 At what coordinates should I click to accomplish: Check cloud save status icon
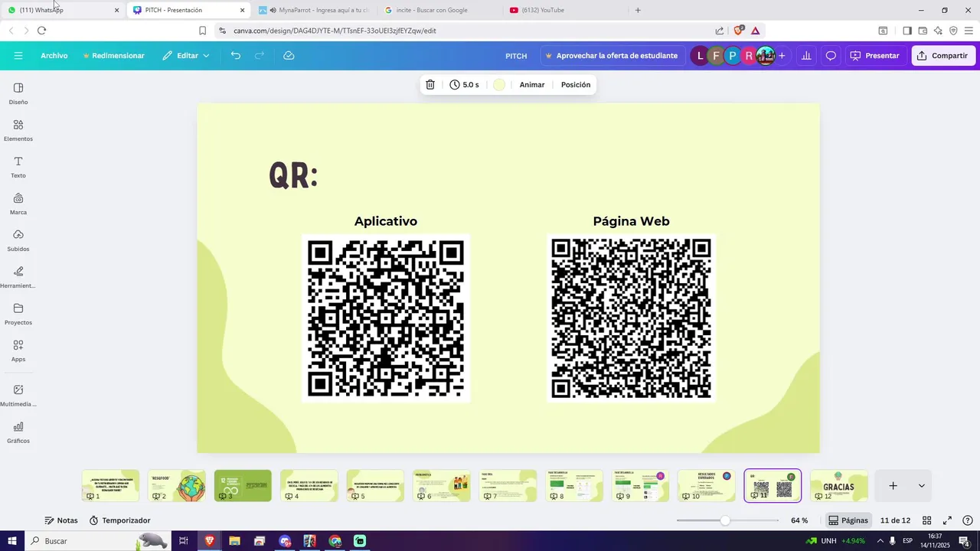pos(289,56)
